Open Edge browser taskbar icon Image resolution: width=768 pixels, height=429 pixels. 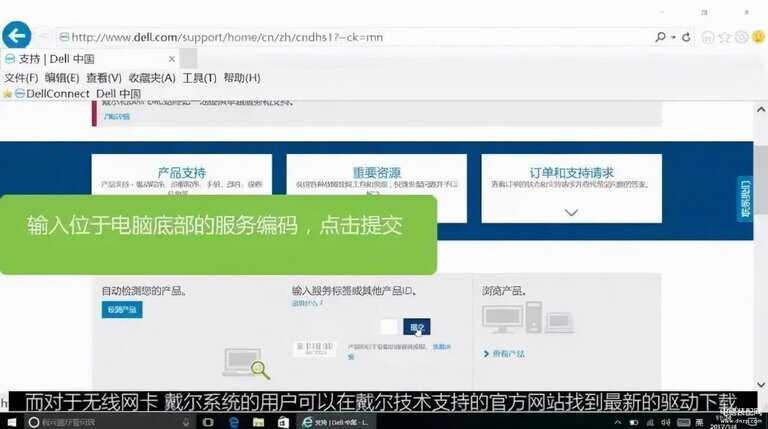(234, 422)
